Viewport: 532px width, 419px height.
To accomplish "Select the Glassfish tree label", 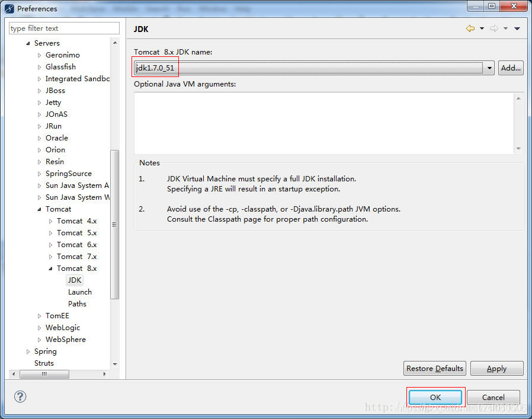I will [x=61, y=67].
